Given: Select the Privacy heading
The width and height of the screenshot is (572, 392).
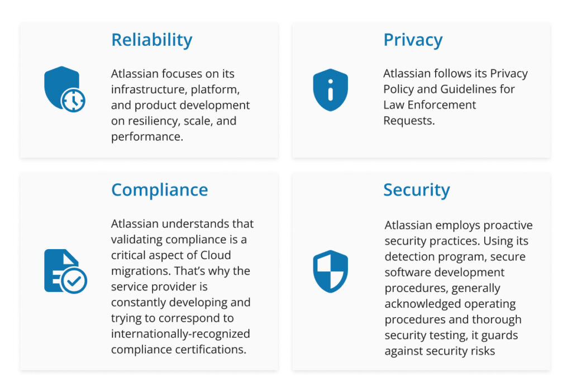Looking at the screenshot, I should pyautogui.click(x=413, y=40).
